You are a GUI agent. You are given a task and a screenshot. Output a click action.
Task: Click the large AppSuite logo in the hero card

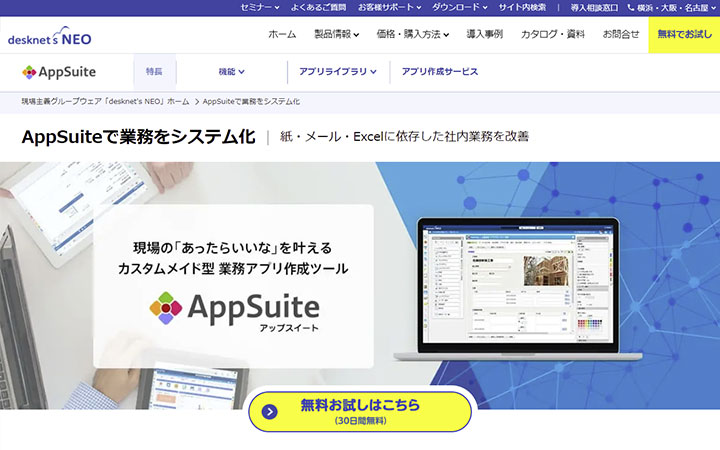235,309
